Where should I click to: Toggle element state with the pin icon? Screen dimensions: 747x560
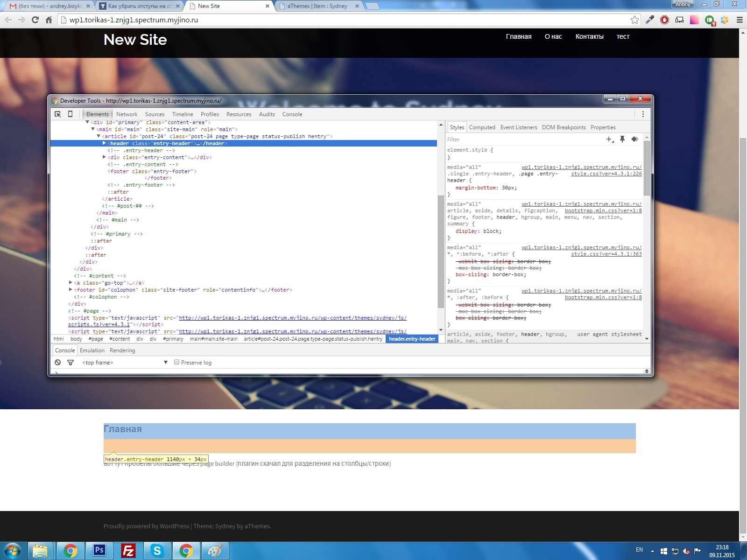pos(622,139)
